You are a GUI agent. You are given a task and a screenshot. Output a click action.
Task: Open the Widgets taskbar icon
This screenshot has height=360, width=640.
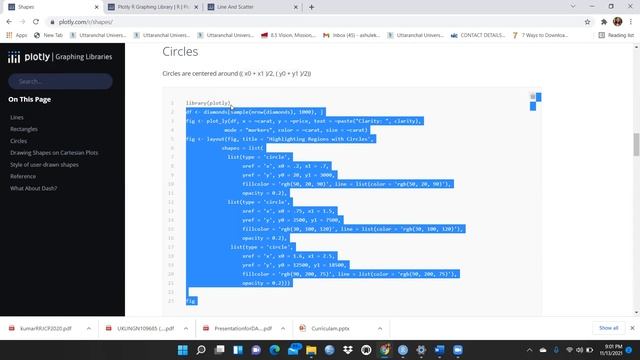[238, 350]
